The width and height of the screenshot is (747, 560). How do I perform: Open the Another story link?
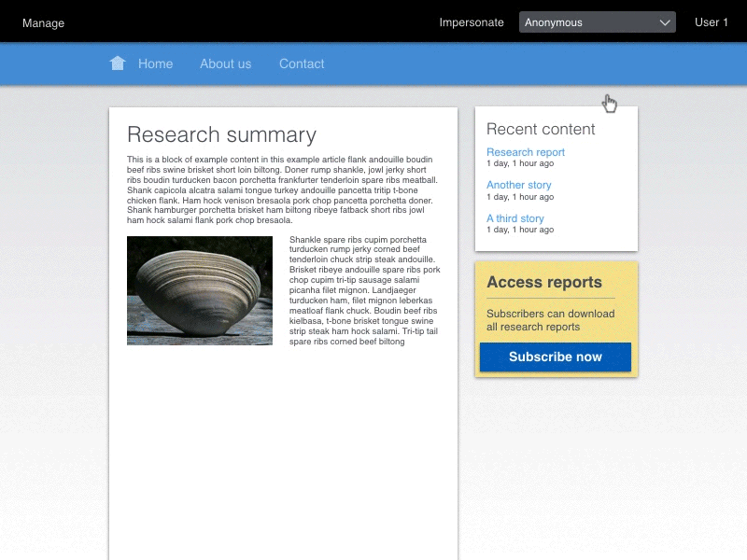tap(519, 185)
